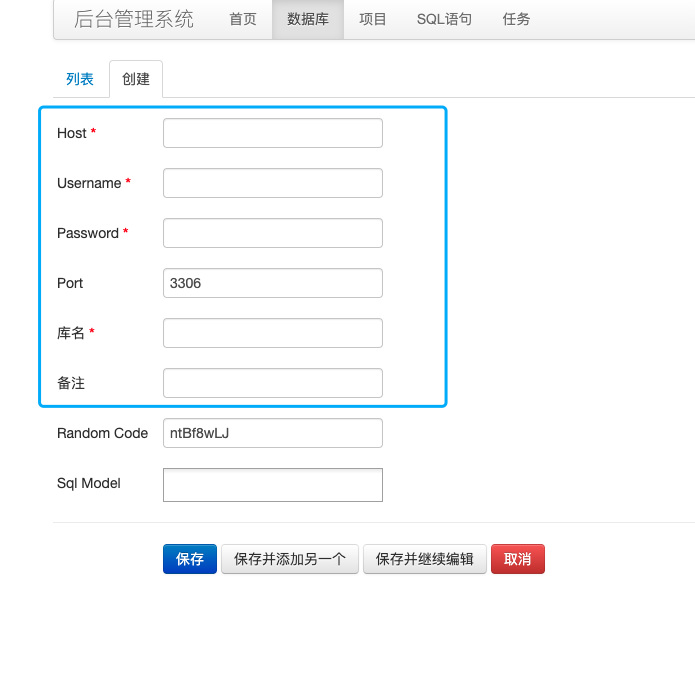Image resolution: width=695 pixels, height=679 pixels.
Task: Select the 创建 tab
Action: 136,79
